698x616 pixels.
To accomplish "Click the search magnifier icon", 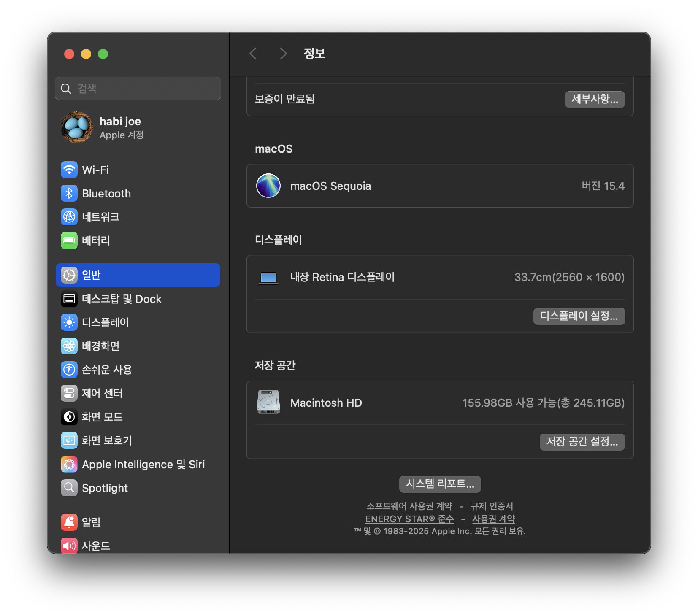I will [x=66, y=89].
